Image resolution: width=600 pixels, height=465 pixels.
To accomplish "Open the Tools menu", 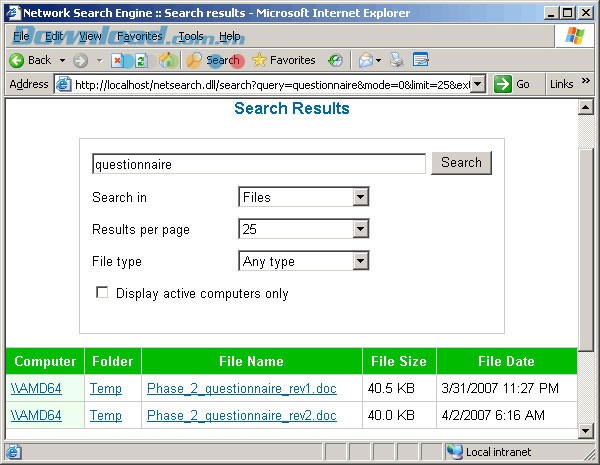I will (191, 36).
